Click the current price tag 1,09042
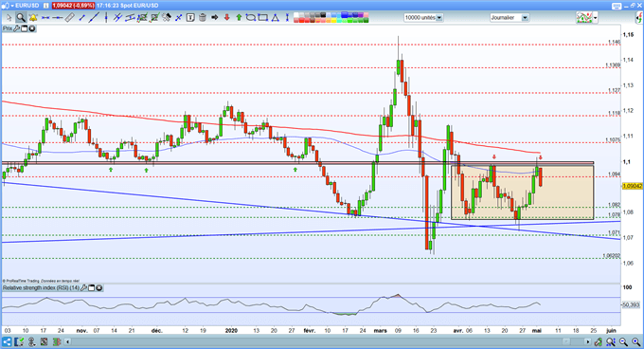This screenshot has width=644, height=349. tap(633, 186)
